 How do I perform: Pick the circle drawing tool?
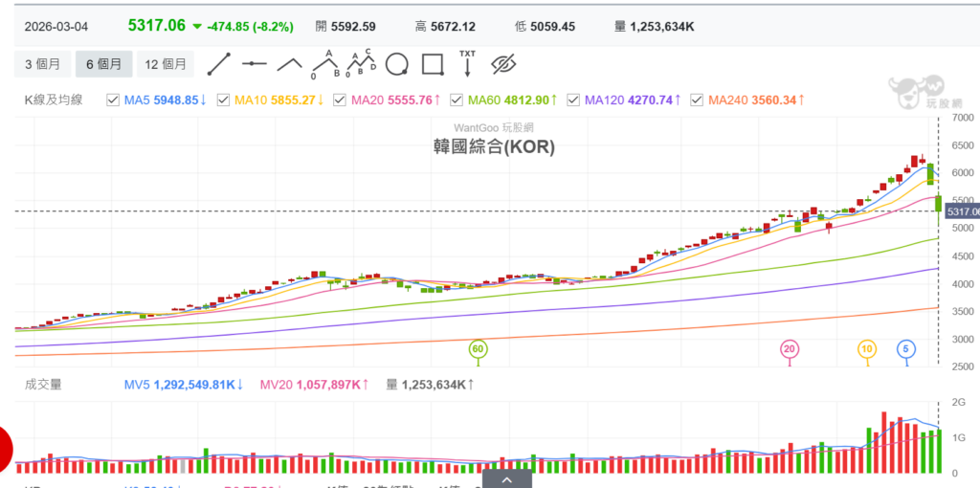click(x=396, y=64)
